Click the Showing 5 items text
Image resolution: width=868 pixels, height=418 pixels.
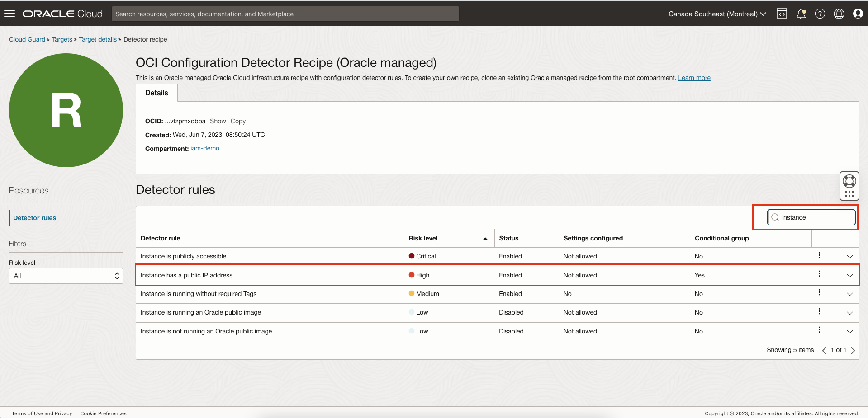(790, 350)
